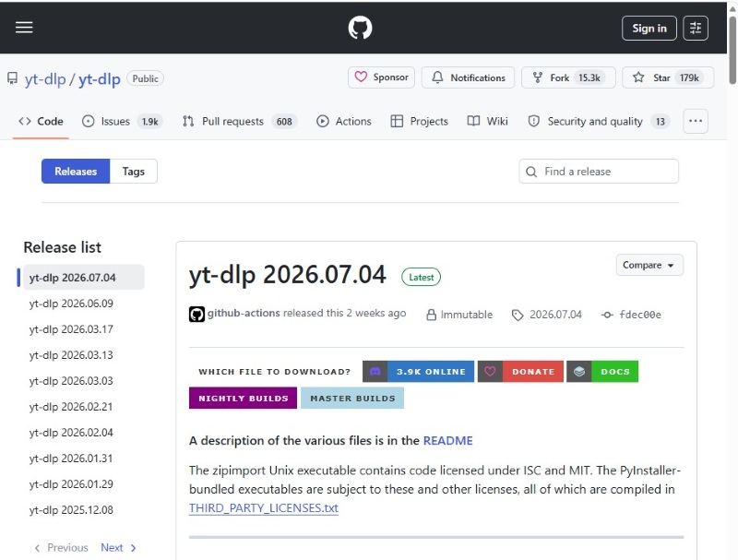Open the Actions tab

click(344, 122)
